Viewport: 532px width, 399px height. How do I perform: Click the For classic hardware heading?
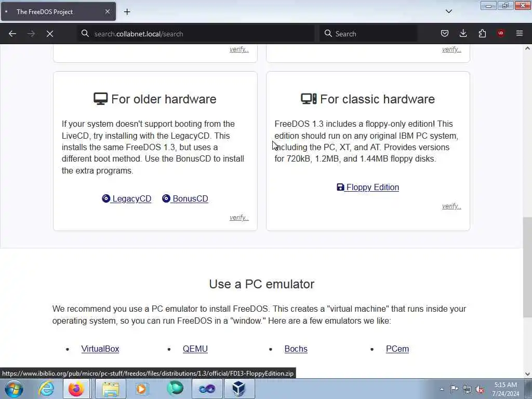[x=368, y=99]
